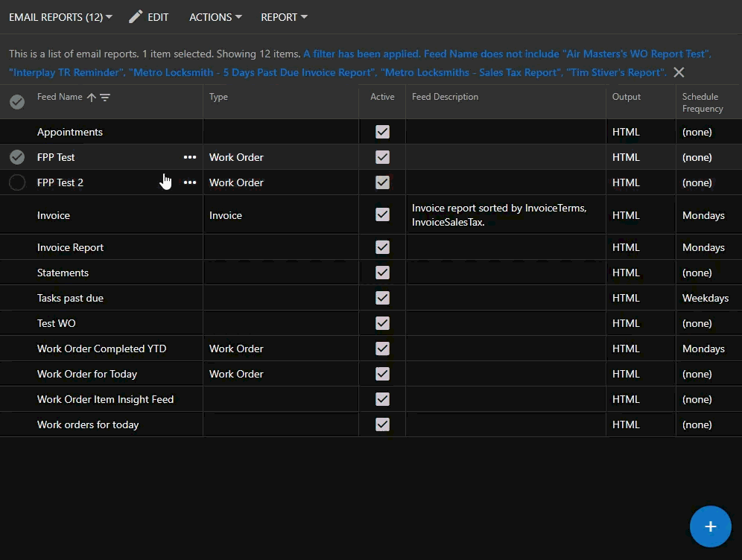Toggle Active checkbox for Invoice Report
This screenshot has height=560, width=742.
[382, 247]
